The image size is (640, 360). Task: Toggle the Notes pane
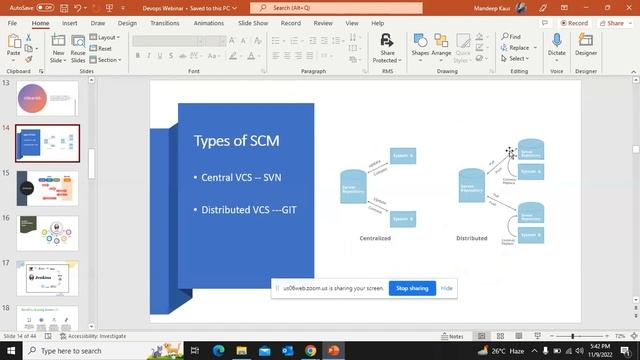pyautogui.click(x=452, y=336)
